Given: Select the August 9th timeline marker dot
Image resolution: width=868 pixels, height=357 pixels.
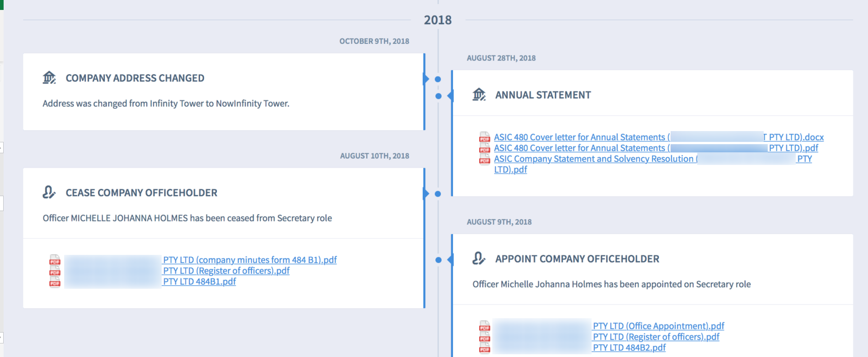Looking at the screenshot, I should 438,260.
